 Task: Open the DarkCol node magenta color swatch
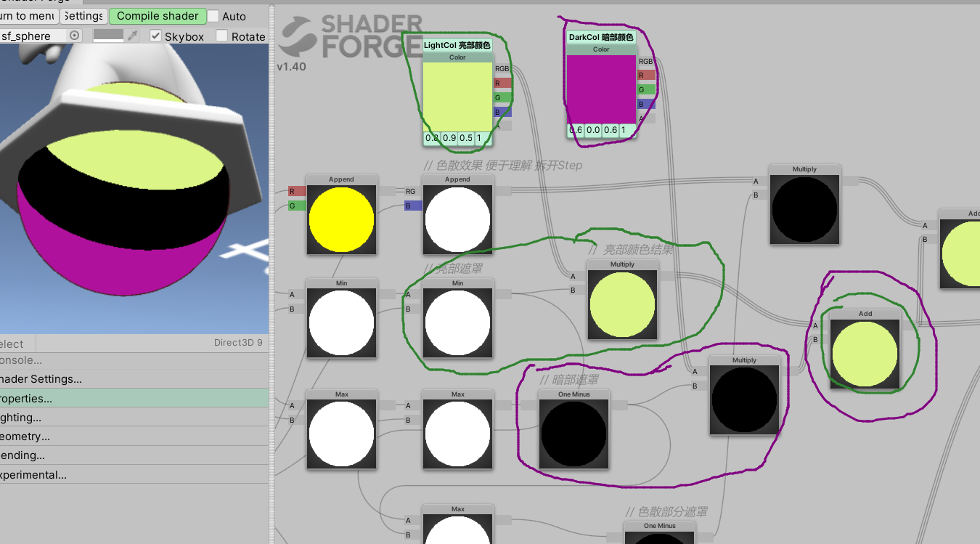tap(601, 89)
